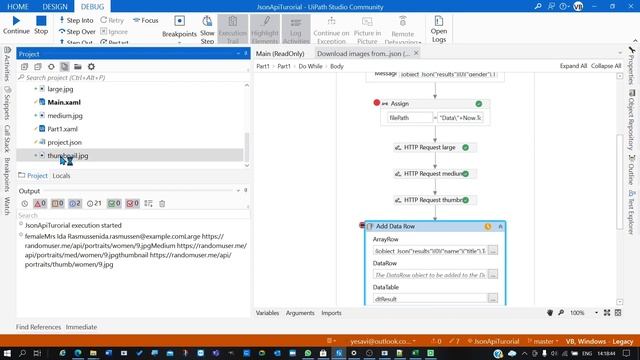Click the Search project input field
The image size is (640, 360).
click(131, 78)
